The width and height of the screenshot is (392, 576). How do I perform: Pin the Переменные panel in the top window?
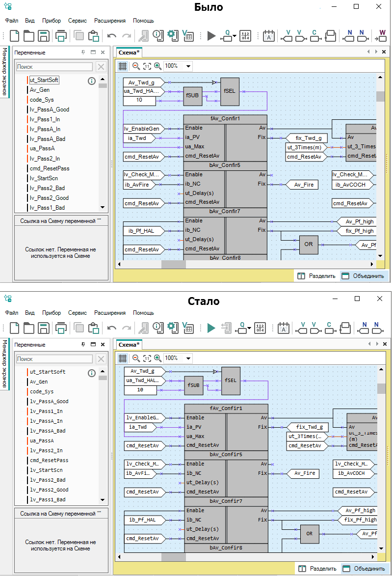coord(83,52)
